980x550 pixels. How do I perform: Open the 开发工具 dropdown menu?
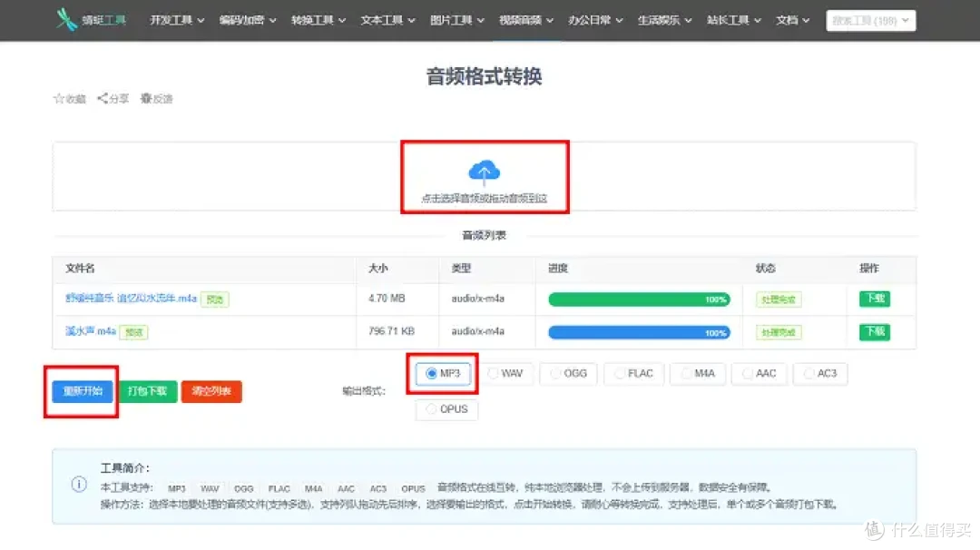click(177, 20)
